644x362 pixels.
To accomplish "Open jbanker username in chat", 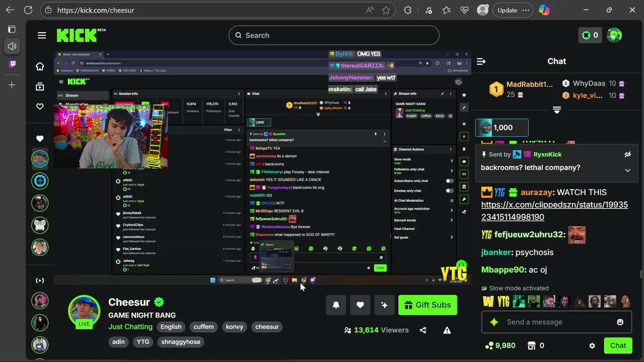I will click(x=496, y=252).
